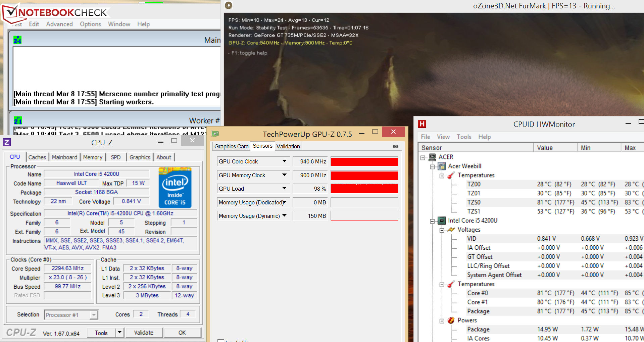Switch to the Graphics tab in CPU-Z

[140, 157]
